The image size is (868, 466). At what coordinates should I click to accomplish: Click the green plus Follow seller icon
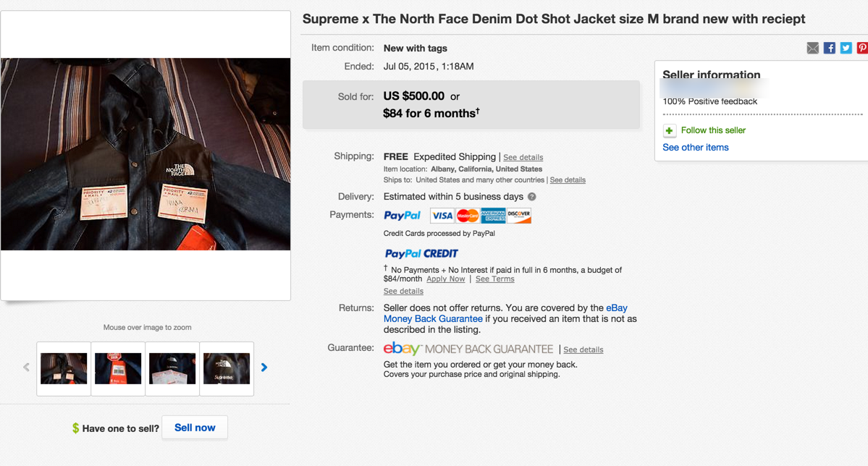tap(669, 131)
